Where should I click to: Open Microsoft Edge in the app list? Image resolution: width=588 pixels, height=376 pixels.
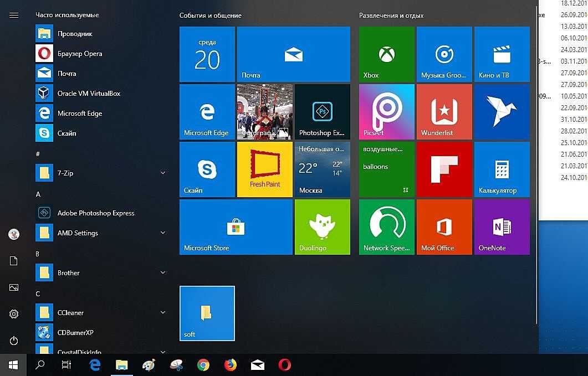click(101, 113)
